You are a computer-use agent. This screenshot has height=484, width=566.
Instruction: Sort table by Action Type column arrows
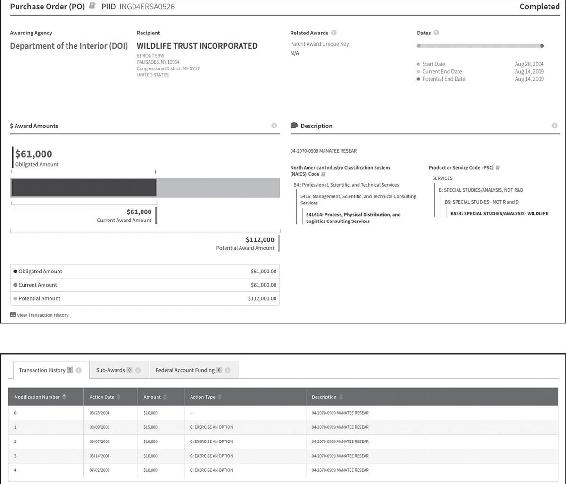coord(220,397)
